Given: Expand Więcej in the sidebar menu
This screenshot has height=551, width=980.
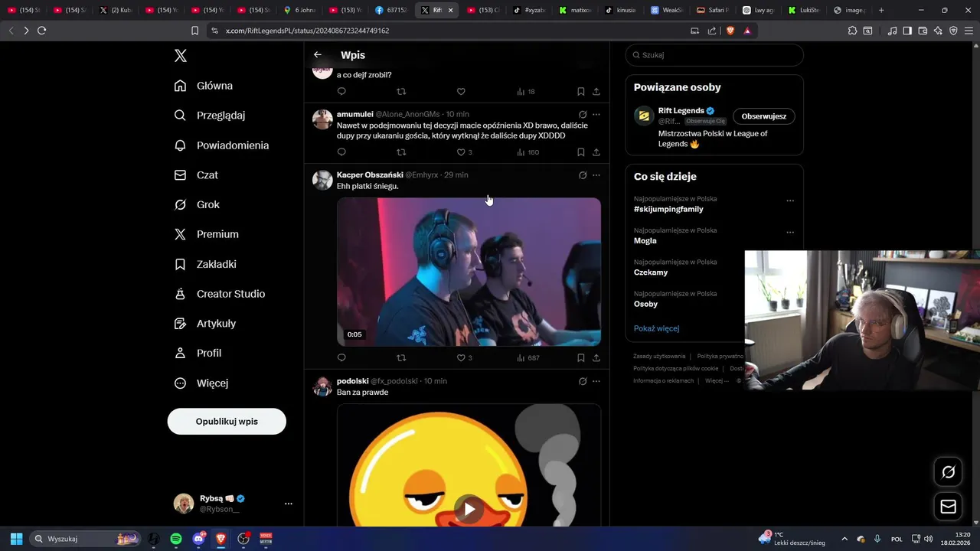Looking at the screenshot, I should [201, 383].
